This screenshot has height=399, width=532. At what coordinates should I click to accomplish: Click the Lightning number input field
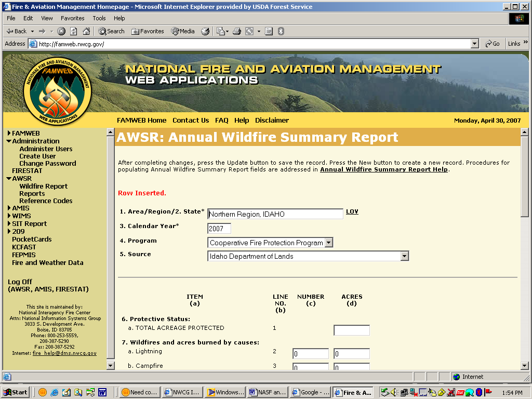point(311,353)
